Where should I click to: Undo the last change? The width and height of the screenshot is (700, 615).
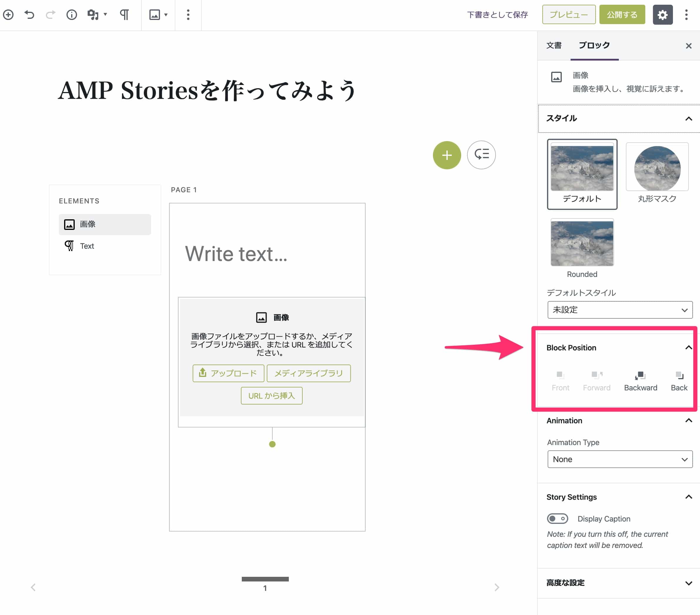[x=29, y=15]
